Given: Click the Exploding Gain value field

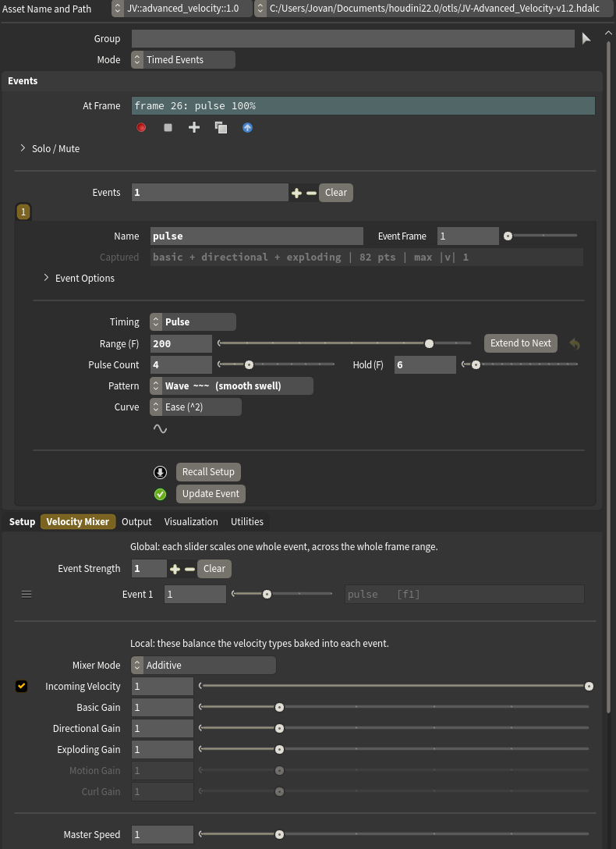Looking at the screenshot, I should (x=162, y=749).
